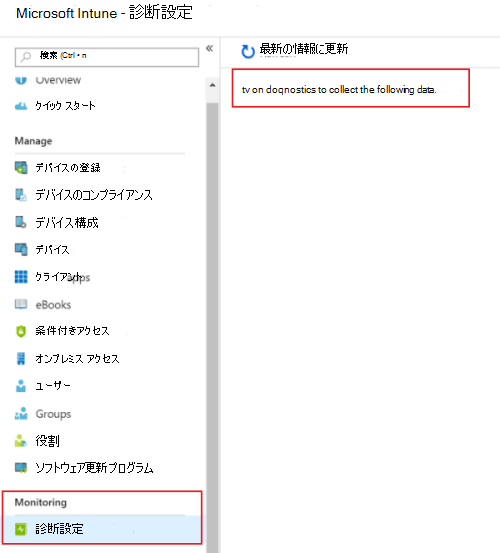Image resolution: width=500 pixels, height=553 pixels.
Task: Click the デバイス構成 icon
Action: tap(21, 223)
